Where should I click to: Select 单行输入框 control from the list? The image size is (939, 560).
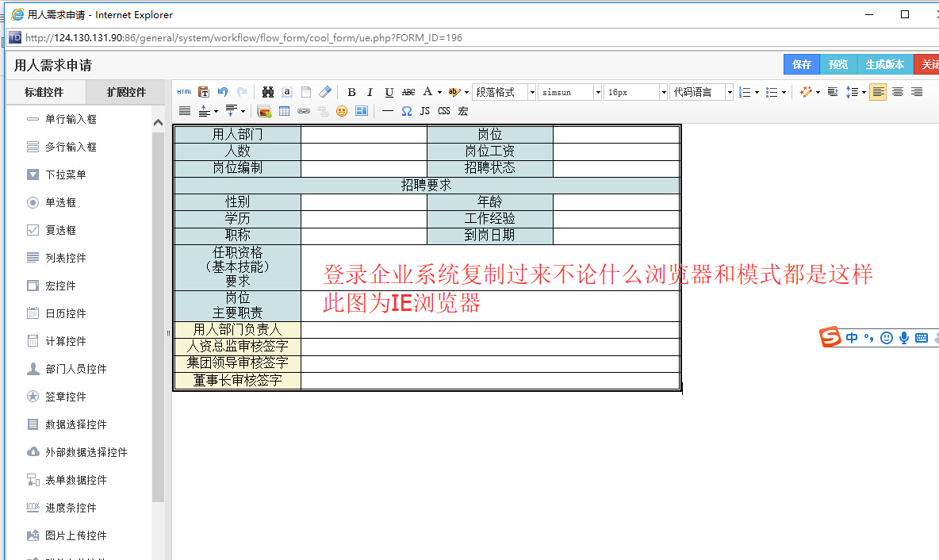(x=71, y=119)
